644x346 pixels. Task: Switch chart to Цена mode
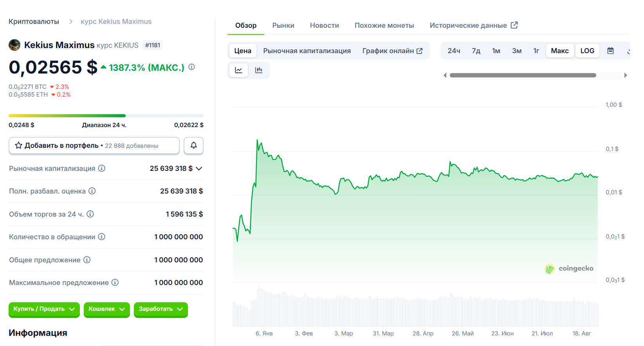click(x=243, y=51)
